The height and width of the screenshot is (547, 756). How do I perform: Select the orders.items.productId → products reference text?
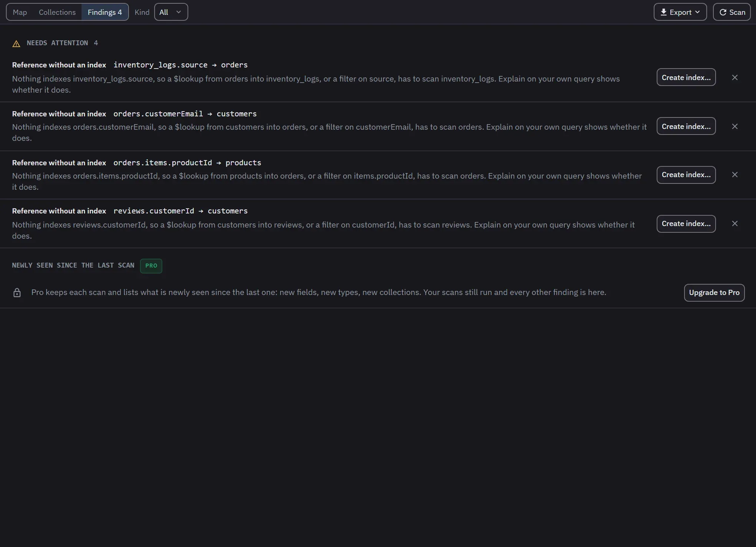tap(187, 163)
